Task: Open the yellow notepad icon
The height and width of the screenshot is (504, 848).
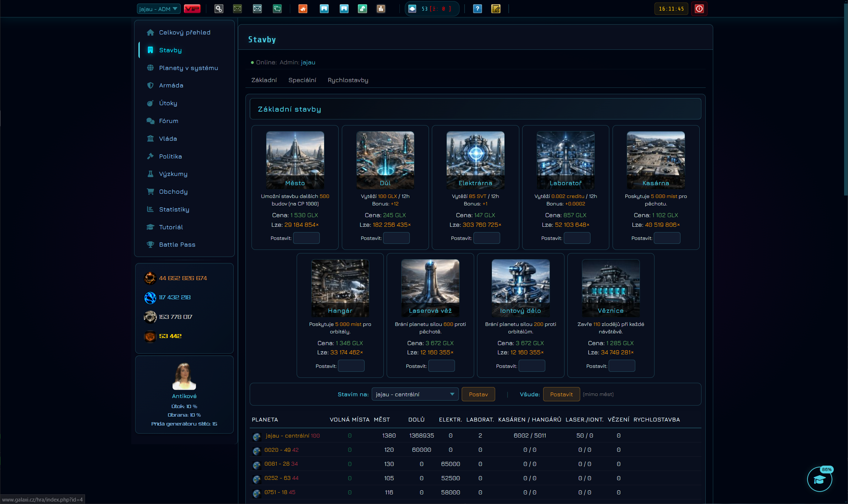Action: (496, 9)
